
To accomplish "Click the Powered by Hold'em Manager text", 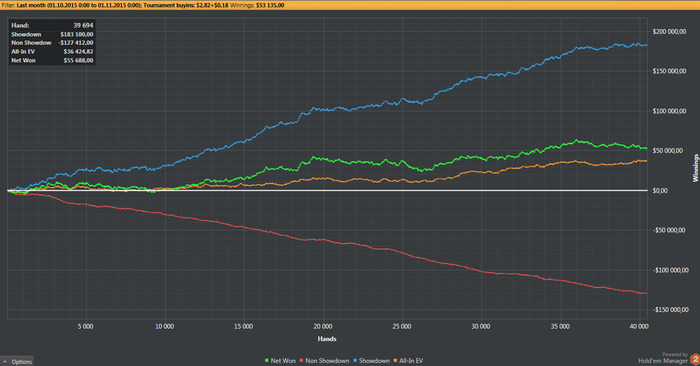I will tap(663, 358).
